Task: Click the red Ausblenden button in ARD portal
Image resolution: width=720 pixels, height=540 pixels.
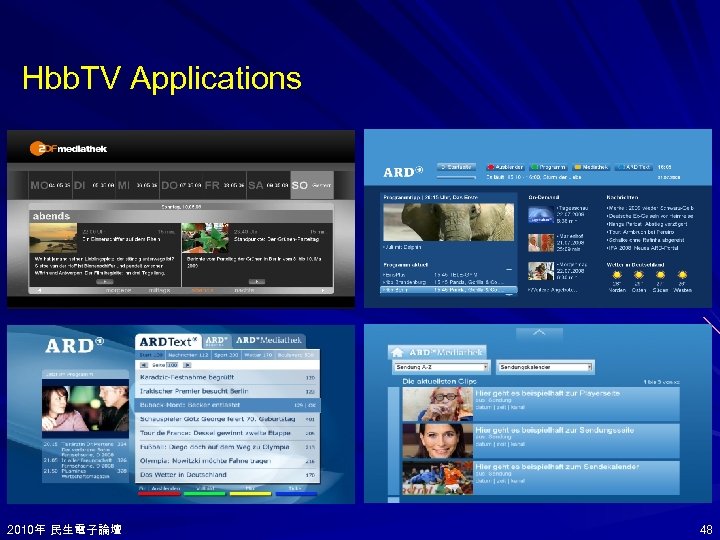Action: (506, 167)
